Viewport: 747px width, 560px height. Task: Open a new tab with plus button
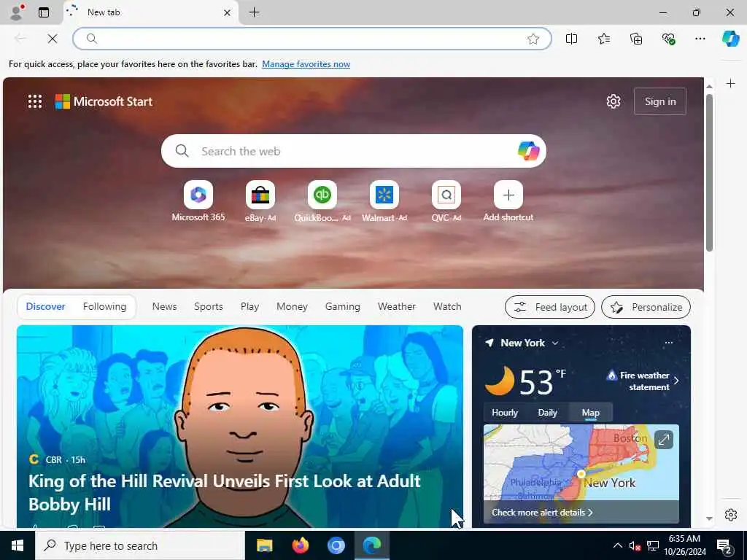pyautogui.click(x=255, y=12)
